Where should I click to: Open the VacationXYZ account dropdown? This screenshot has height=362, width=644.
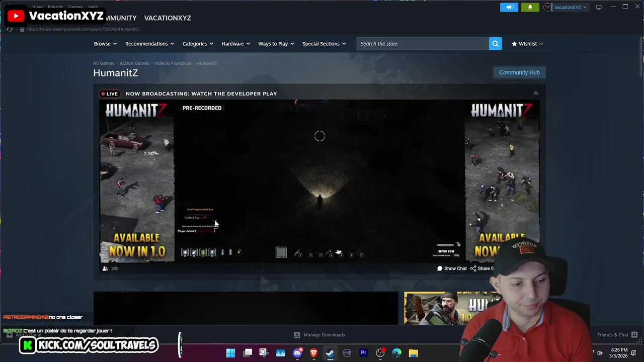point(570,7)
